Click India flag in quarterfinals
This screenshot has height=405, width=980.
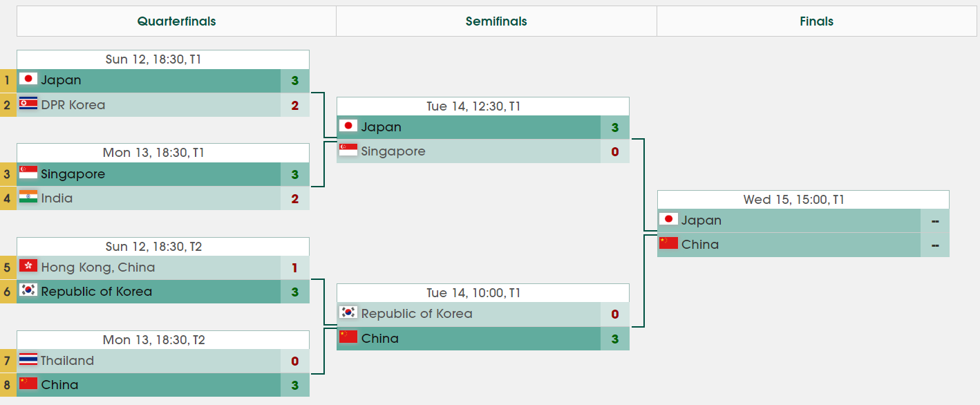(x=28, y=198)
